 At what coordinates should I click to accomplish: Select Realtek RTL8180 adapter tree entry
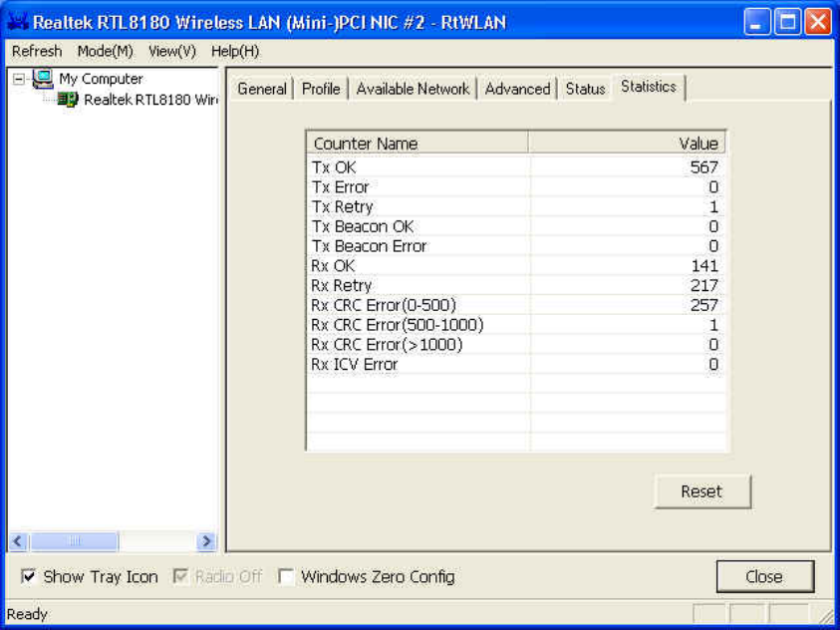pos(151,100)
